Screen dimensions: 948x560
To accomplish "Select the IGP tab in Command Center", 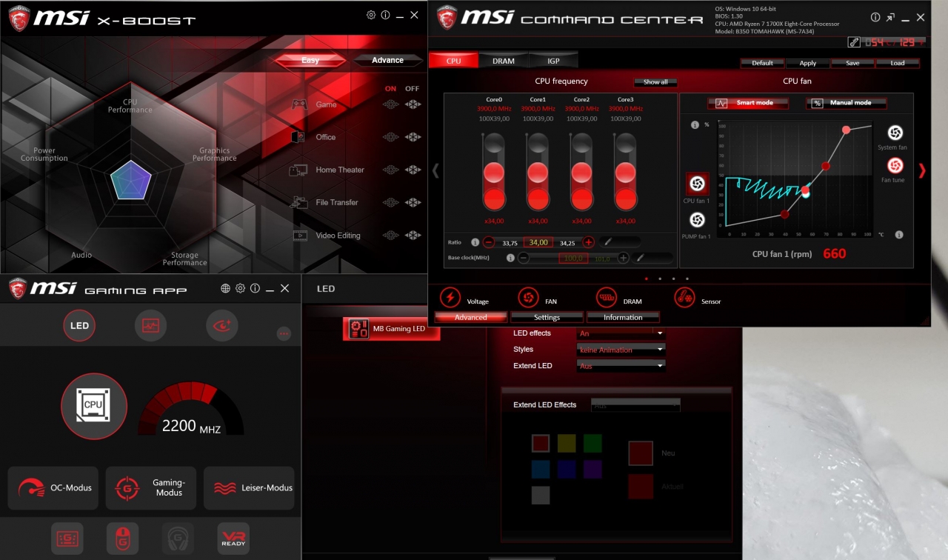I will click(x=553, y=61).
